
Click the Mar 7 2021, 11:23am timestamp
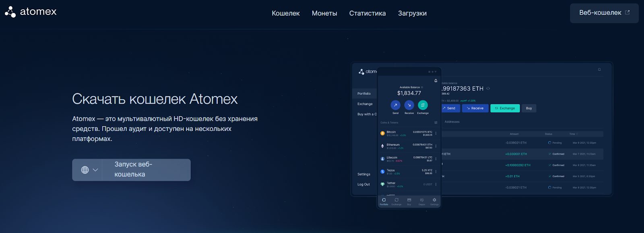click(x=584, y=154)
